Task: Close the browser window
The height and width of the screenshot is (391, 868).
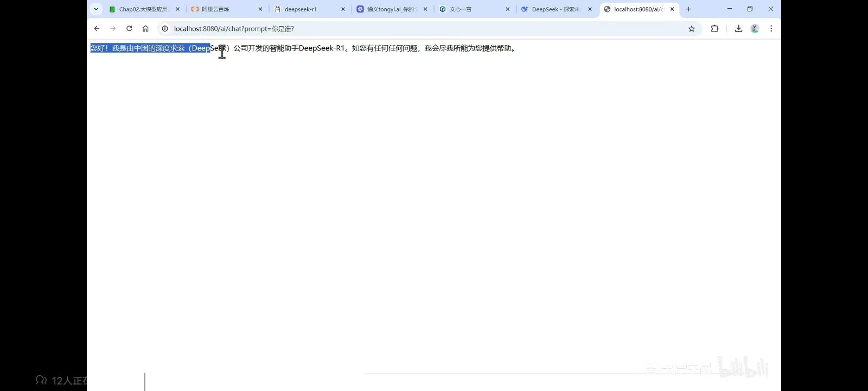Action: 770,9
